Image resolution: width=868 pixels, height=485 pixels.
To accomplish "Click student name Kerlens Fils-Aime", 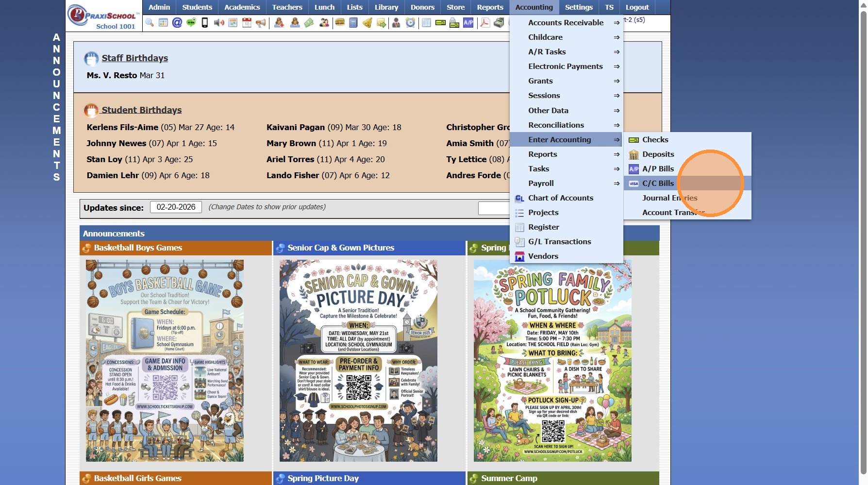I will click(x=122, y=127).
